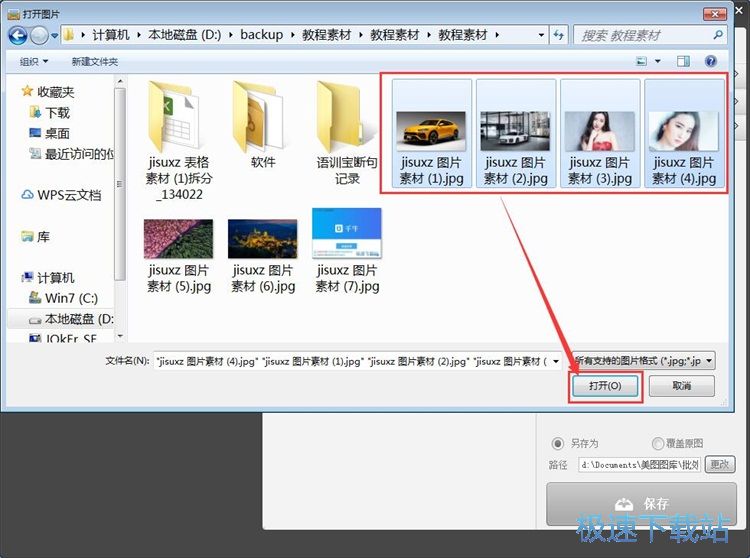The image size is (750, 558).
Task: Click 新建文件夹 button
Action: 95,61
